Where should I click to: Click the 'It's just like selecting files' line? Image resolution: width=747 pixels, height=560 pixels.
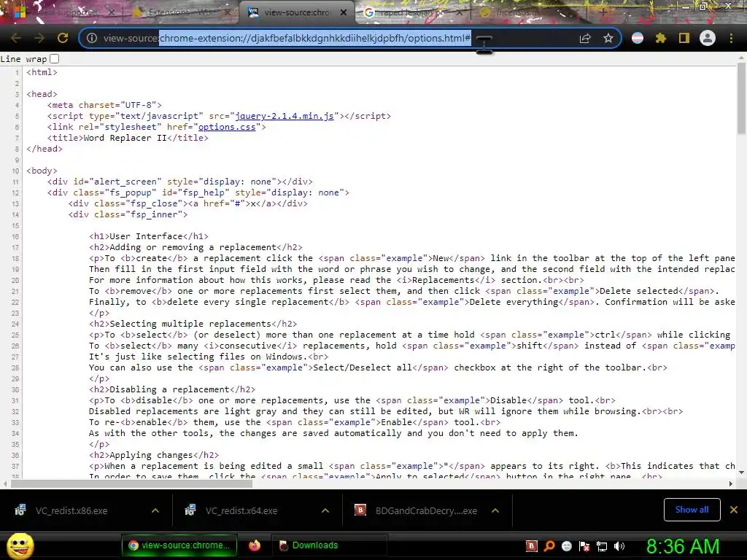(209, 357)
